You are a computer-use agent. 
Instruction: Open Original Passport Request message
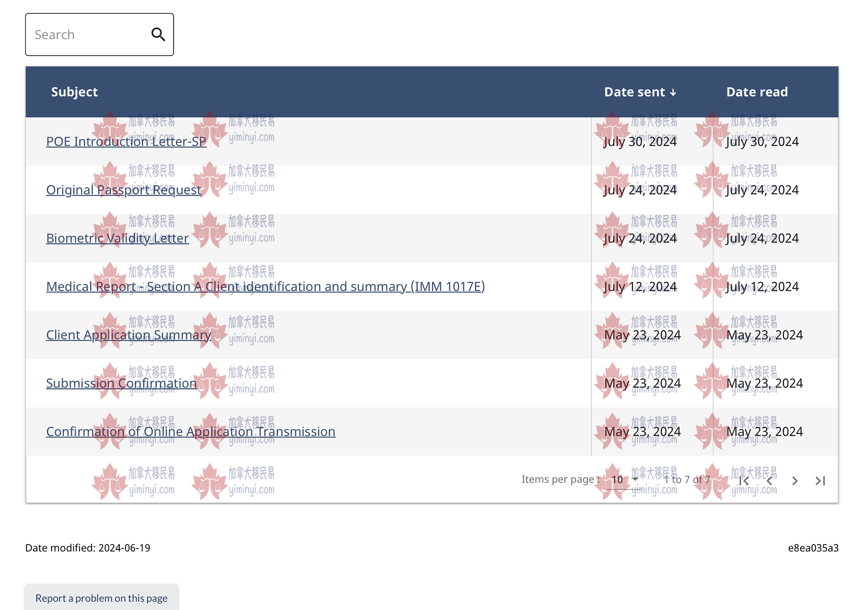(123, 190)
